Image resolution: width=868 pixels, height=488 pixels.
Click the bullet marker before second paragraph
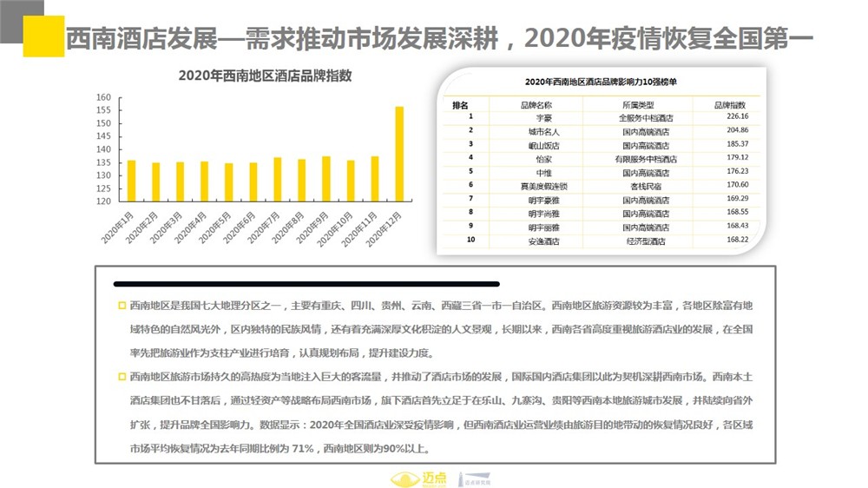[x=122, y=378]
